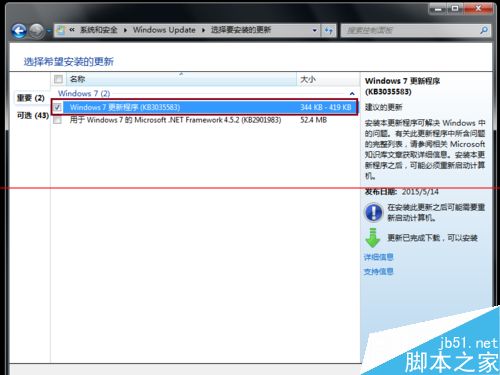Viewport: 500px width, 375px height.
Task: Click the 选择希望安装的更新 heading
Action: coord(68,61)
